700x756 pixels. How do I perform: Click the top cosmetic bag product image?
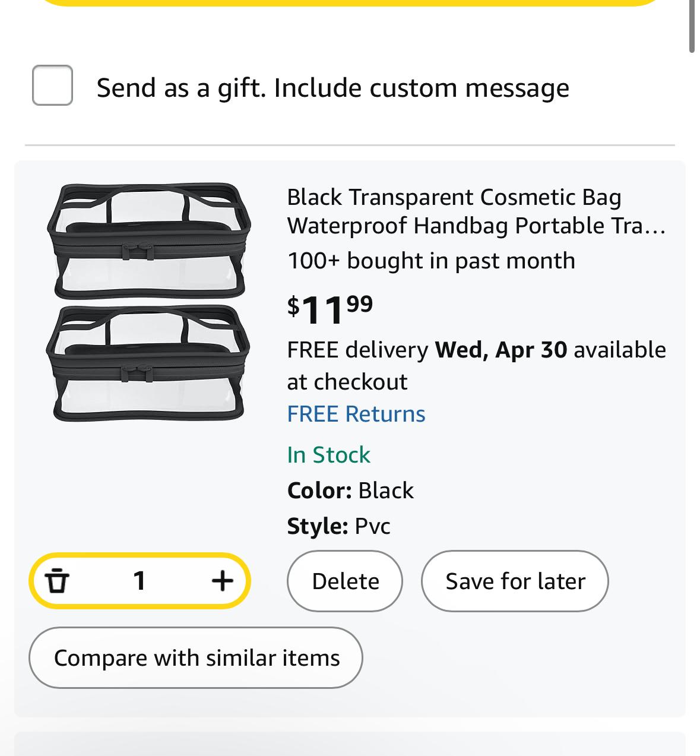tap(148, 241)
